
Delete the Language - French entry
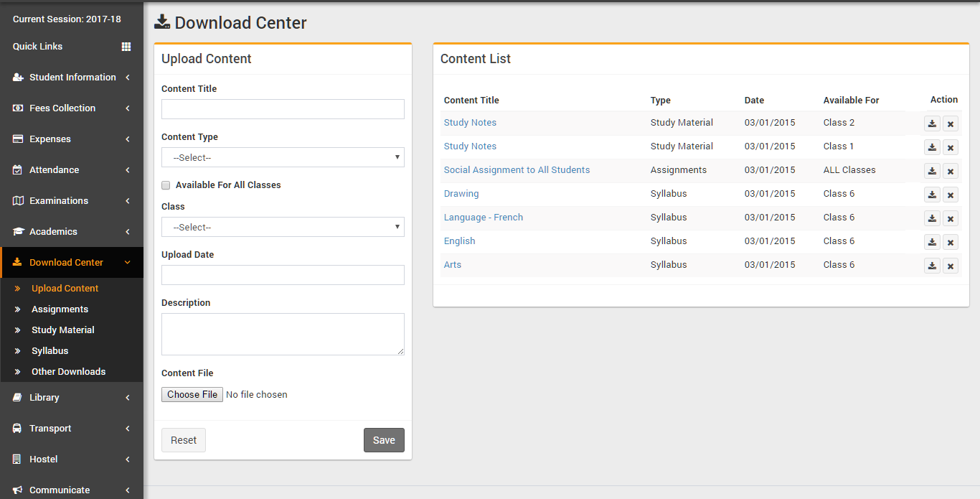point(951,218)
